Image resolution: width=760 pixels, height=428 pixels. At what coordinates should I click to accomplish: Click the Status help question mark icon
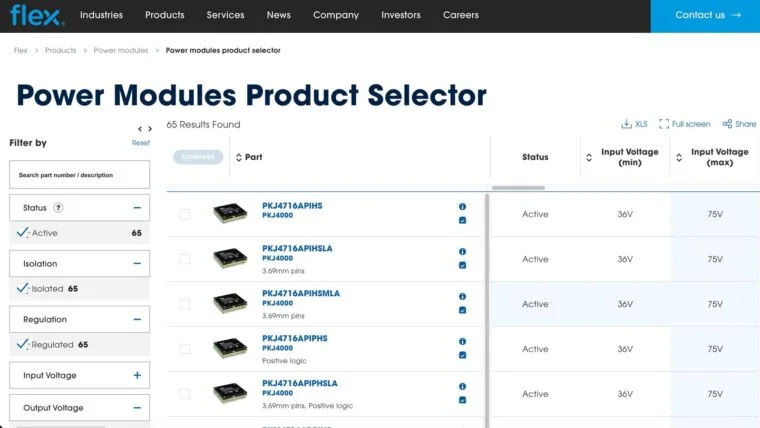click(x=58, y=208)
